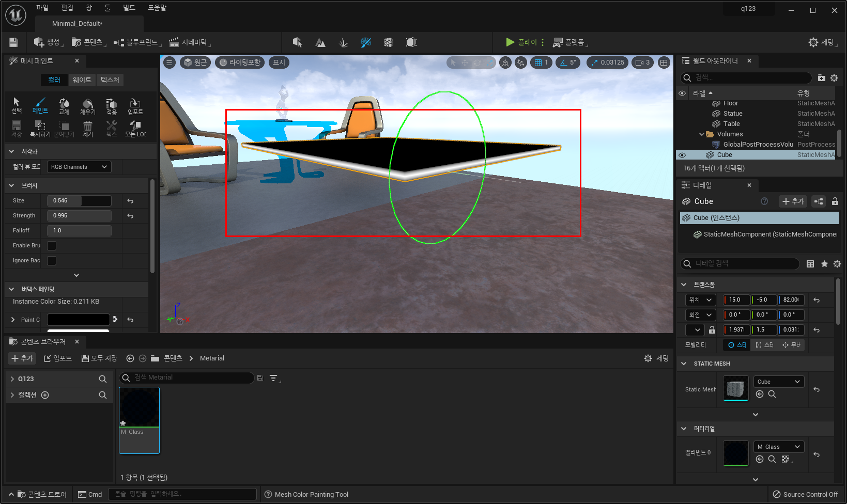Click content browser 임포트 button

[57, 358]
